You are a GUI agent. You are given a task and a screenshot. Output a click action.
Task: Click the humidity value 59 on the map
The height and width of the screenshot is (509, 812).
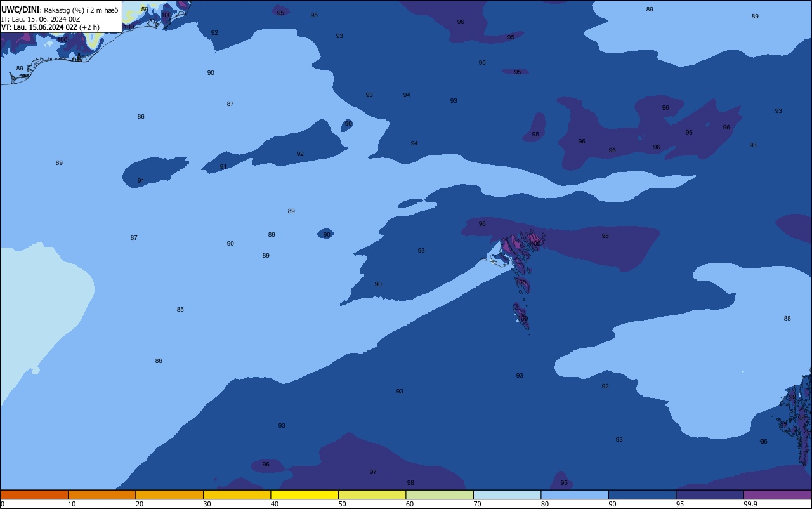tap(145, 9)
